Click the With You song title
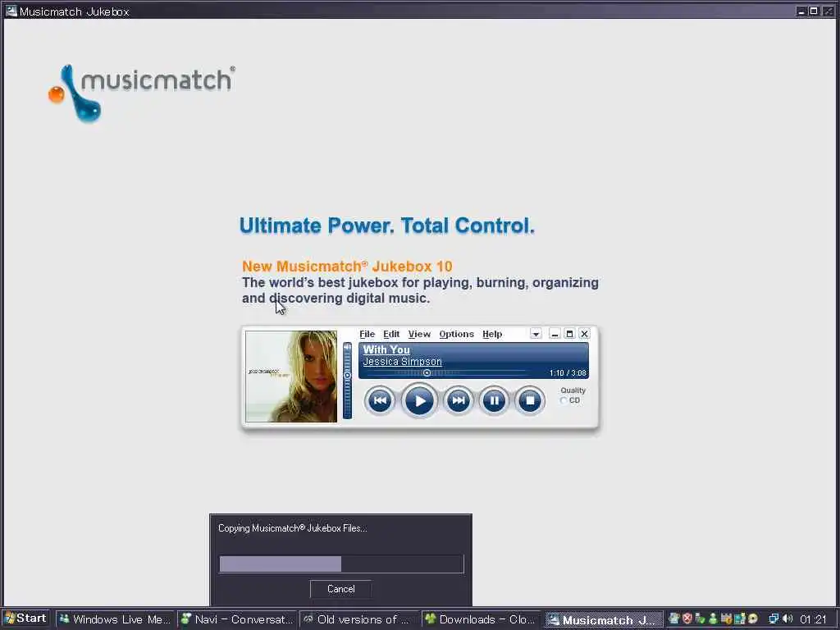Viewport: 840px width, 630px height. [386, 349]
